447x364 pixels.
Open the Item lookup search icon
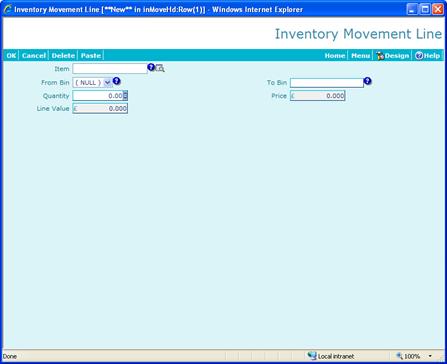pyautogui.click(x=160, y=68)
